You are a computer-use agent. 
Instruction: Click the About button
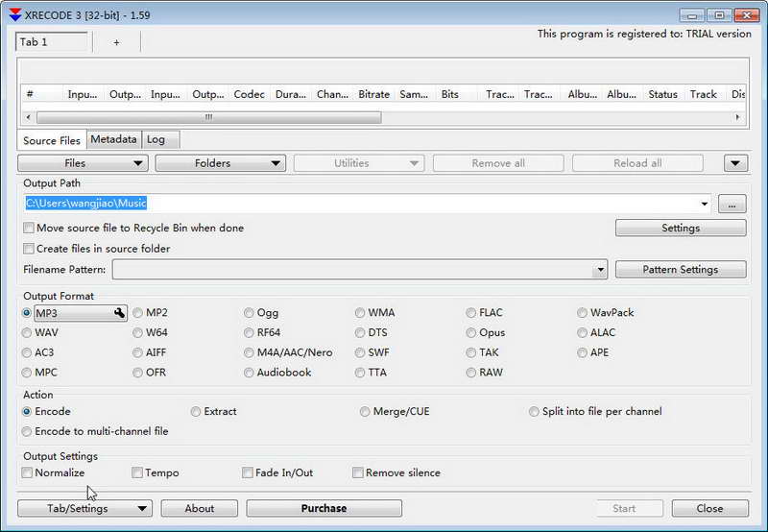click(x=200, y=509)
